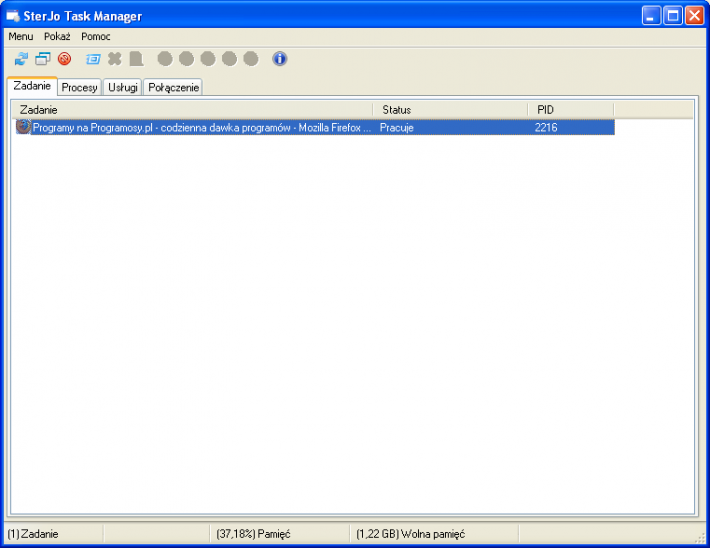Viewport: 710px width, 548px height.
Task: Switch to the Procesy tab
Action: (x=80, y=87)
